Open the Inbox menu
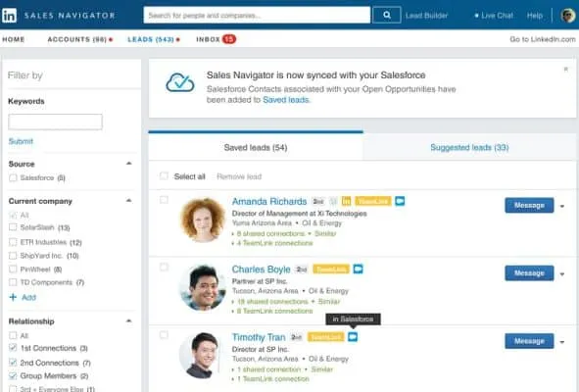 point(209,39)
